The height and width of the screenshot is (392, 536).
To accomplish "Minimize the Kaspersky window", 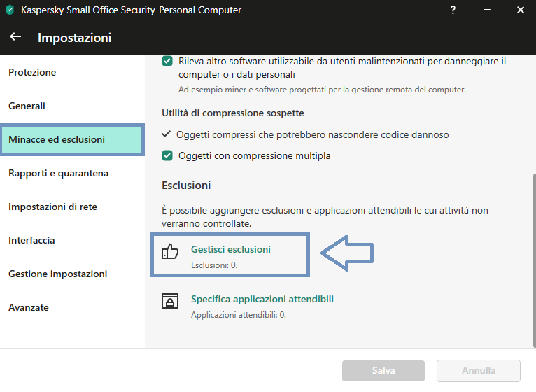I will pyautogui.click(x=487, y=10).
